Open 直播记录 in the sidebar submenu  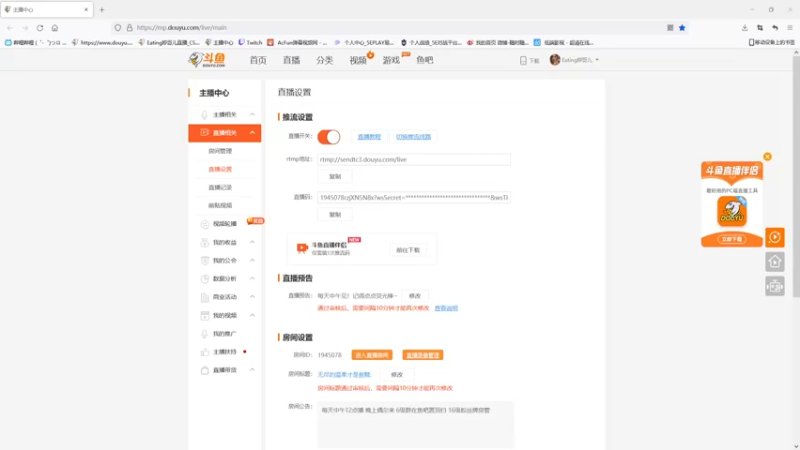tap(220, 188)
